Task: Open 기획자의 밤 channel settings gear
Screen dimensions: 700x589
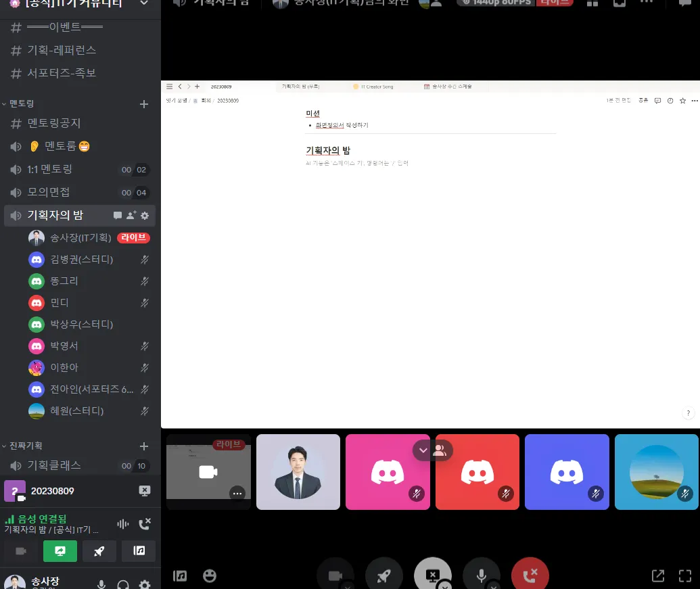Action: [x=145, y=216]
